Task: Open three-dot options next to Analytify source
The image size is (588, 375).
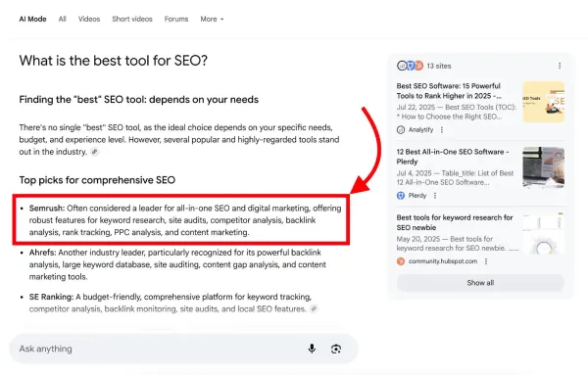Action: point(442,130)
